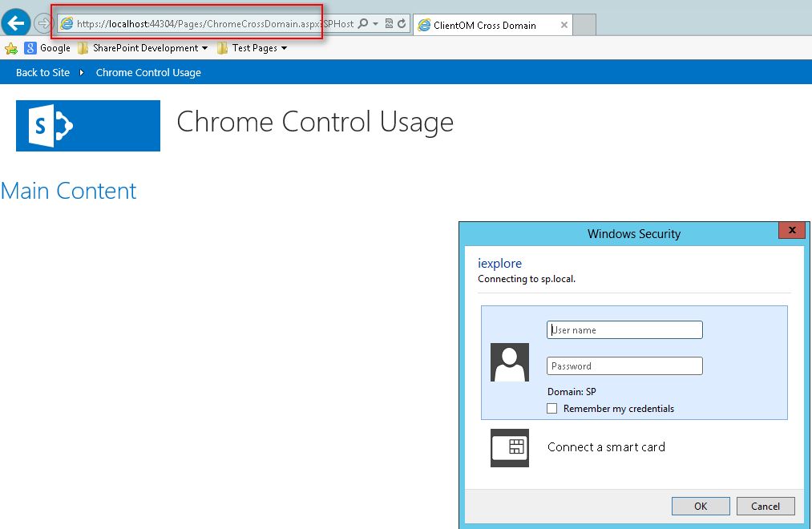
Task: Click the Back to Site link
Action: coord(42,72)
